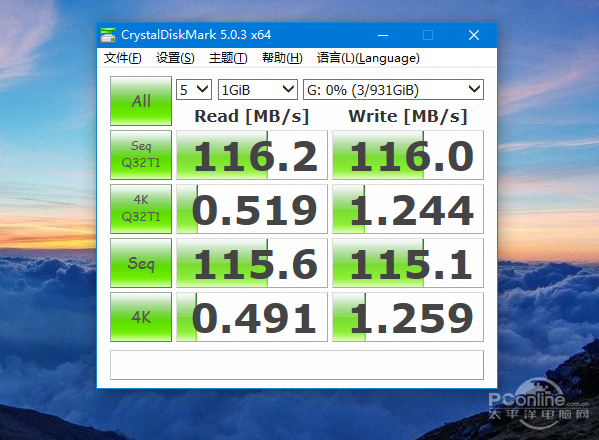Open the 帮助(H) menu
Viewport: 599px width, 440px height.
coord(282,58)
